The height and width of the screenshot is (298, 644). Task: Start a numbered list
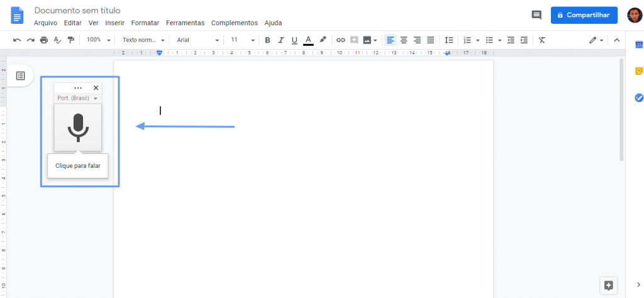pyautogui.click(x=467, y=40)
